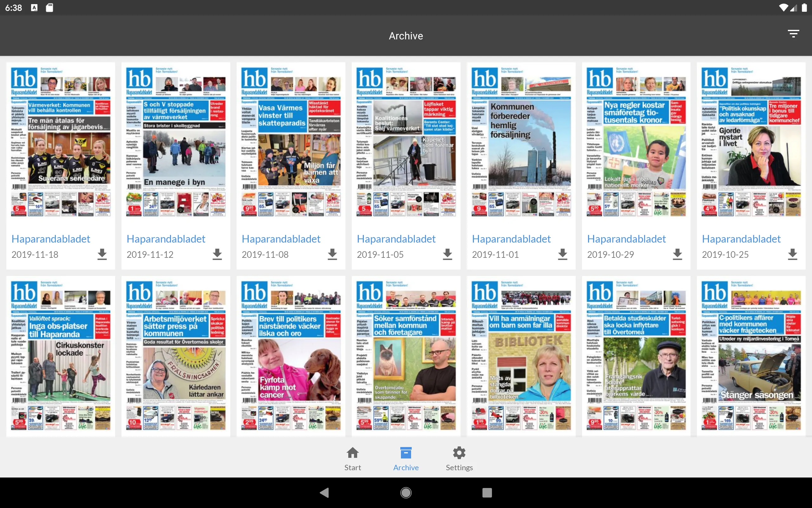The height and width of the screenshot is (508, 812).
Task: Open the 'Arbetsmiljöverket sätter press' cover
Action: 176,356
